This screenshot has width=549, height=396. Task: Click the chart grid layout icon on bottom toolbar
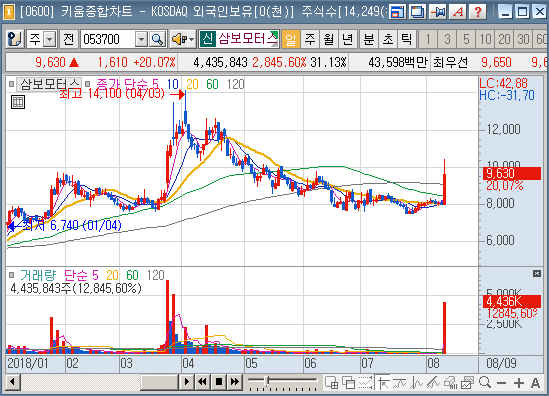(x=332, y=383)
